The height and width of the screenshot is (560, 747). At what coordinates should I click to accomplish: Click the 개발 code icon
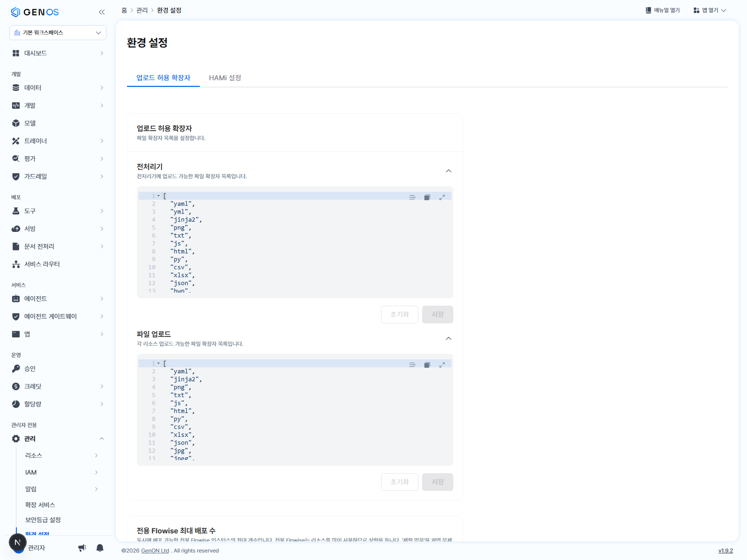[16, 105]
